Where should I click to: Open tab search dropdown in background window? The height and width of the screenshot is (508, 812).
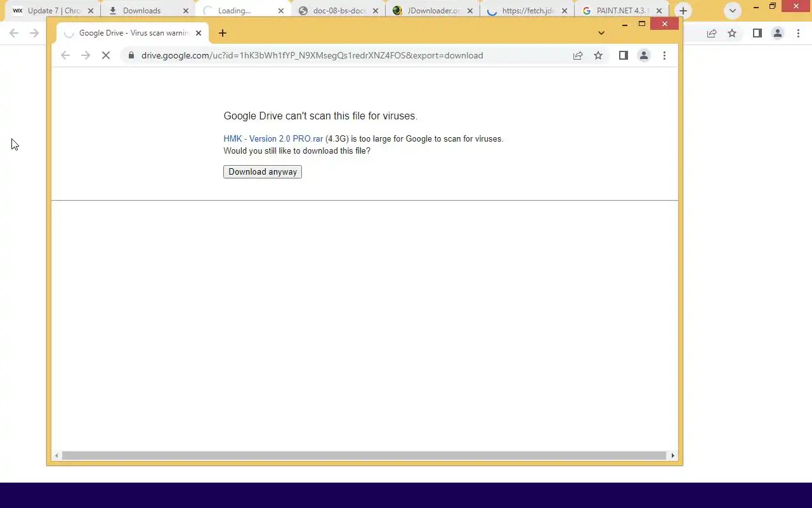pyautogui.click(x=733, y=11)
